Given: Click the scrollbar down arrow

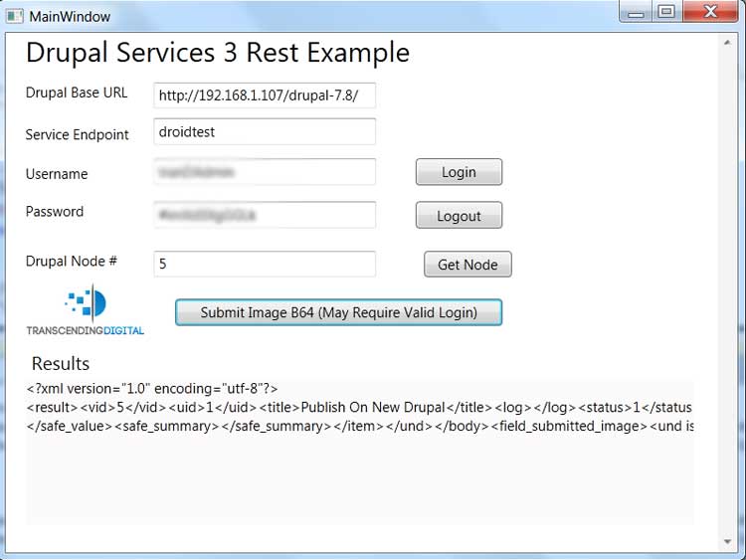Looking at the screenshot, I should (727, 541).
